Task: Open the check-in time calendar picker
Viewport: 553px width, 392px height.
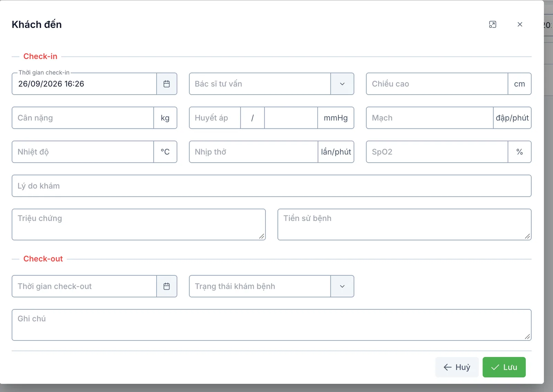Action: click(x=167, y=84)
